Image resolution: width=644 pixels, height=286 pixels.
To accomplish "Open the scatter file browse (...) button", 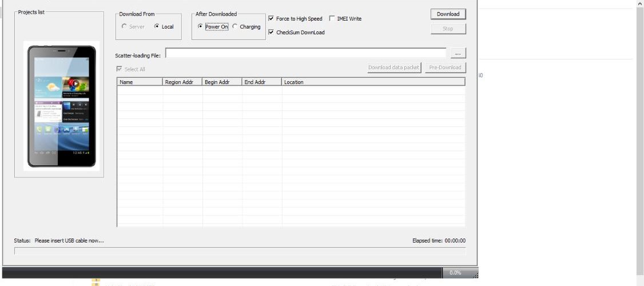I will (458, 53).
